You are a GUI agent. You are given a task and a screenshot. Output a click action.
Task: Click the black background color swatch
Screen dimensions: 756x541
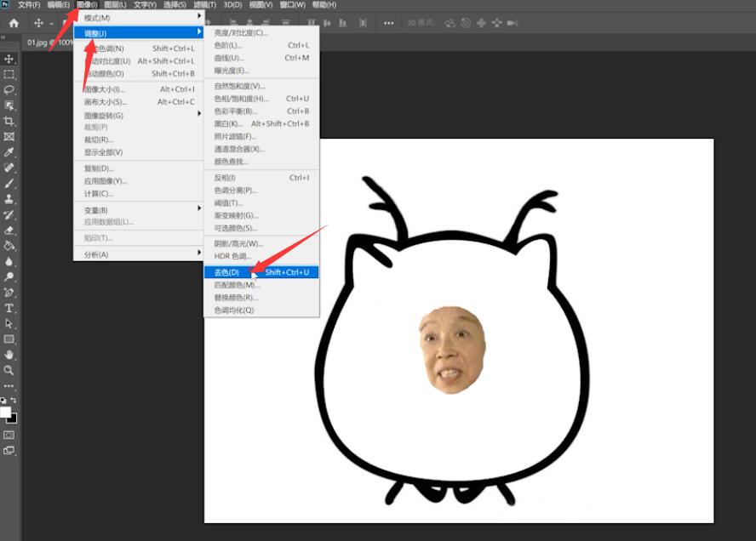tap(13, 419)
